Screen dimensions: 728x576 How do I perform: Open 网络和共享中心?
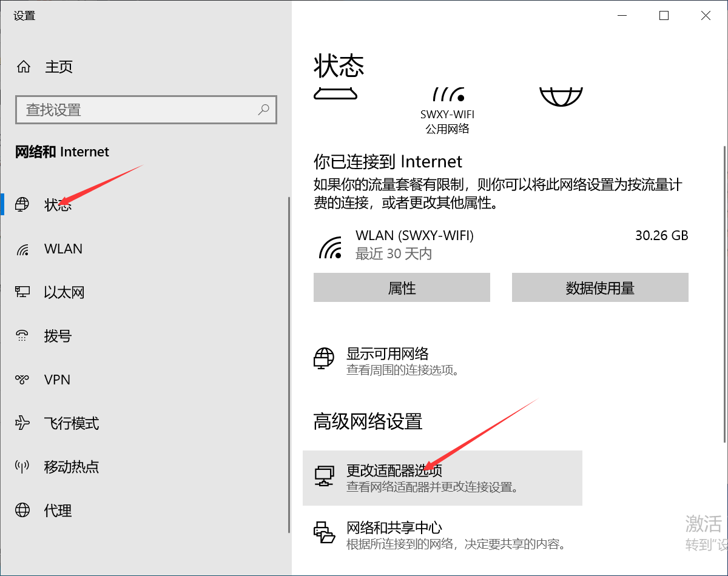[x=395, y=527]
